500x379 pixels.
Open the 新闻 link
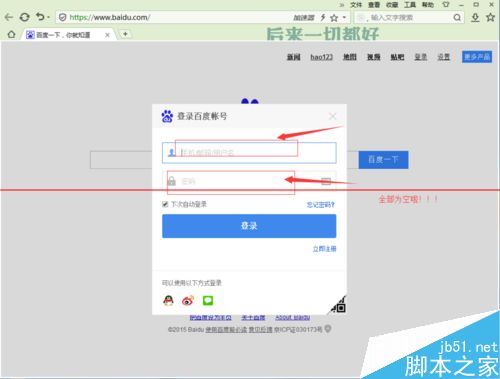pyautogui.click(x=294, y=57)
